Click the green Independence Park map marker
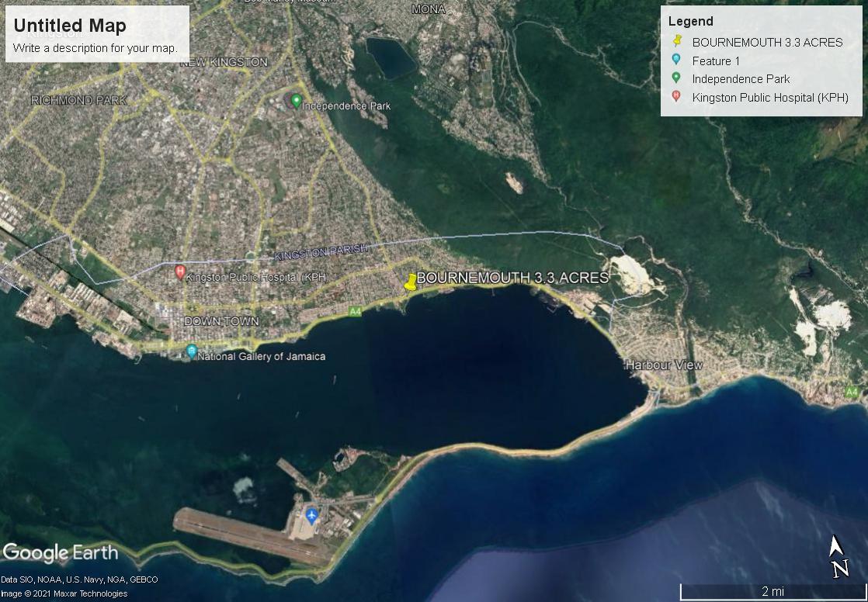Image resolution: width=868 pixels, height=602 pixels. click(296, 102)
